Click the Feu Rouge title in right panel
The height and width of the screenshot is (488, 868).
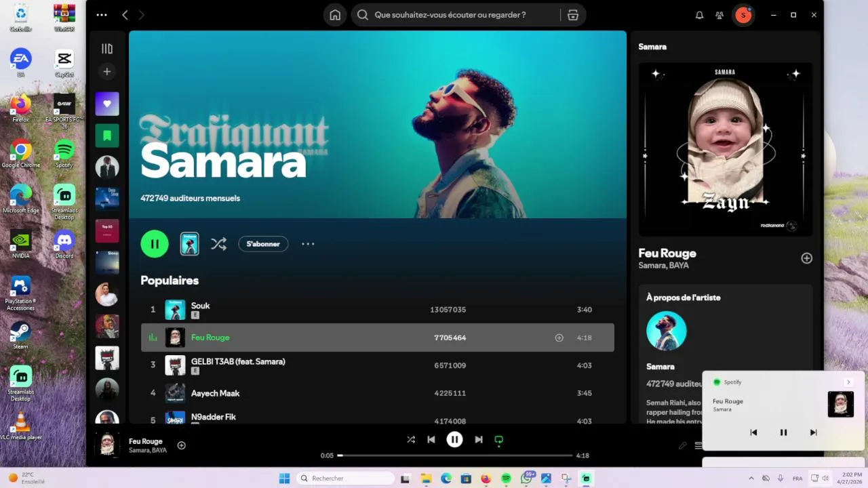pos(667,253)
